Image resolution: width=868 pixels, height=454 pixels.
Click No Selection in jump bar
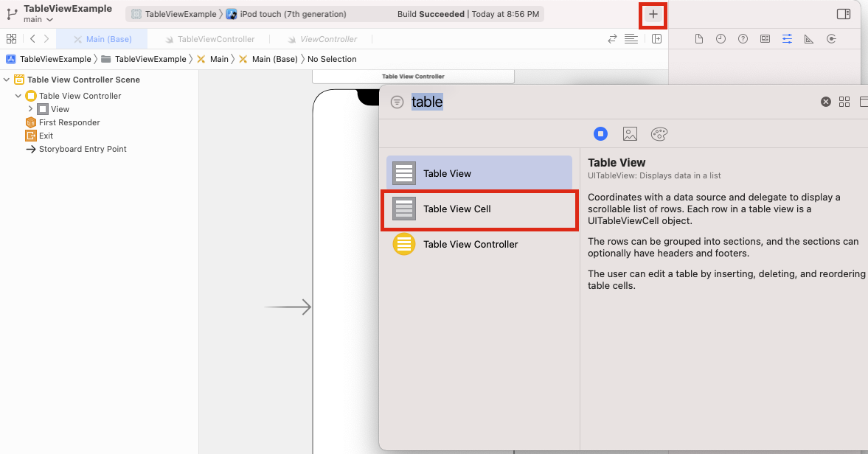332,59
